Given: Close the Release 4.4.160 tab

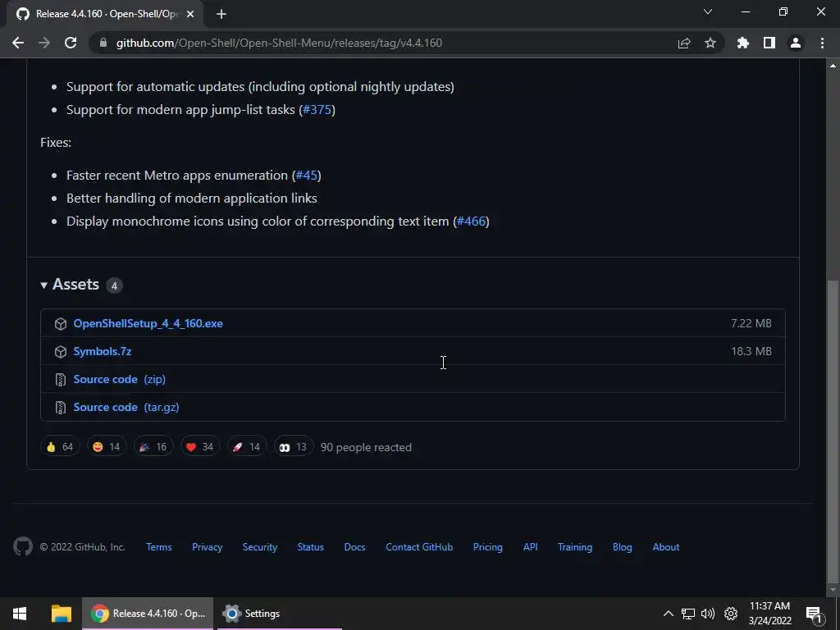Looking at the screenshot, I should (x=190, y=14).
